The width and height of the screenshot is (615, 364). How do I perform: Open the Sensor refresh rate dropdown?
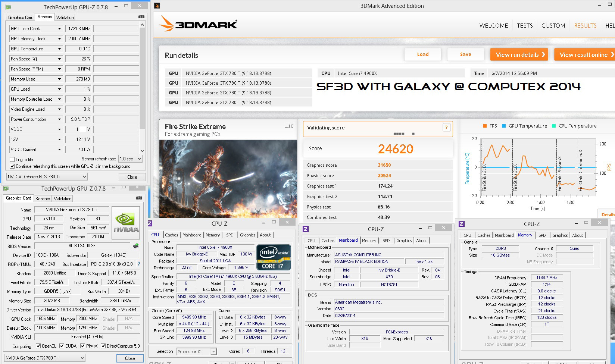point(130,159)
